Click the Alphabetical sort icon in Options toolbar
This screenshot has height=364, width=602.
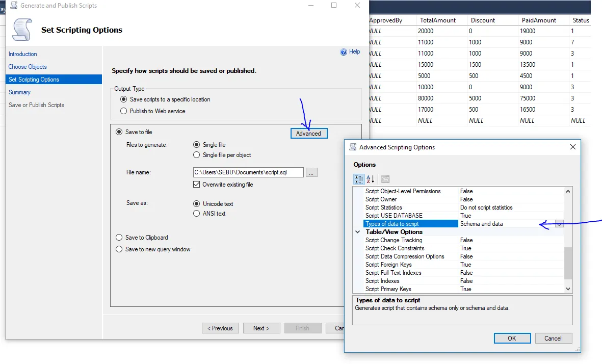(371, 179)
